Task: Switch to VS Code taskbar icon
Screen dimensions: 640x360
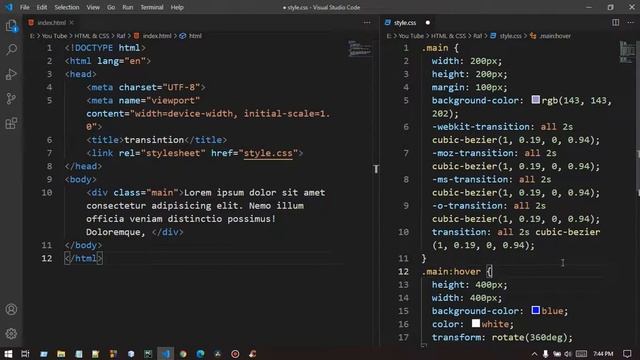Action: coord(165,353)
